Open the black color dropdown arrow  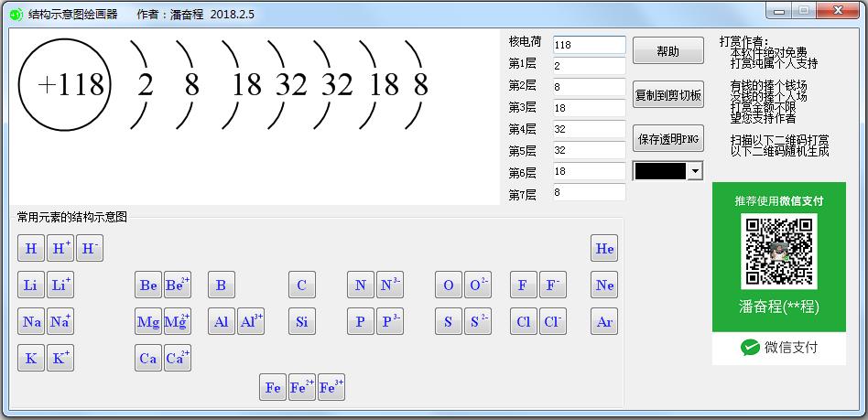pyautogui.click(x=695, y=171)
